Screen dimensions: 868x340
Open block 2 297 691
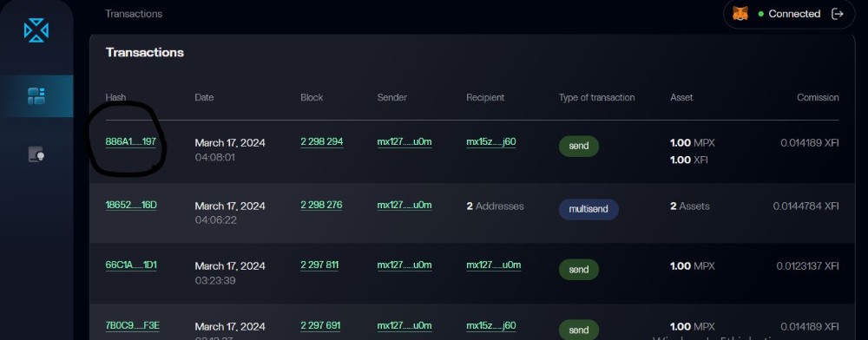coord(320,325)
